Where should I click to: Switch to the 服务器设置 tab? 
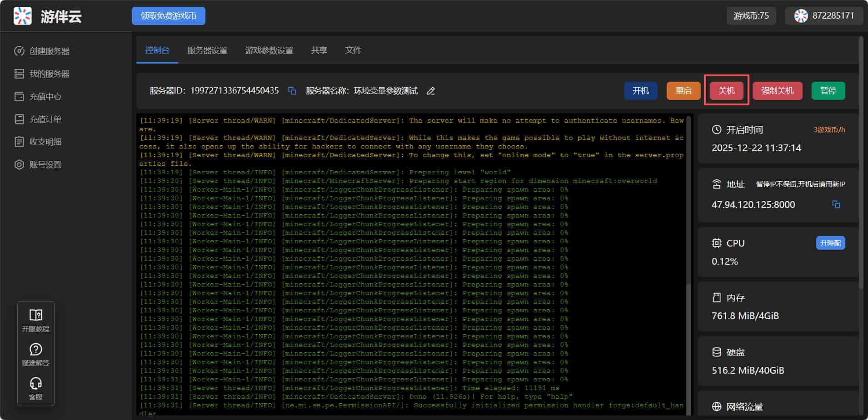tap(207, 50)
